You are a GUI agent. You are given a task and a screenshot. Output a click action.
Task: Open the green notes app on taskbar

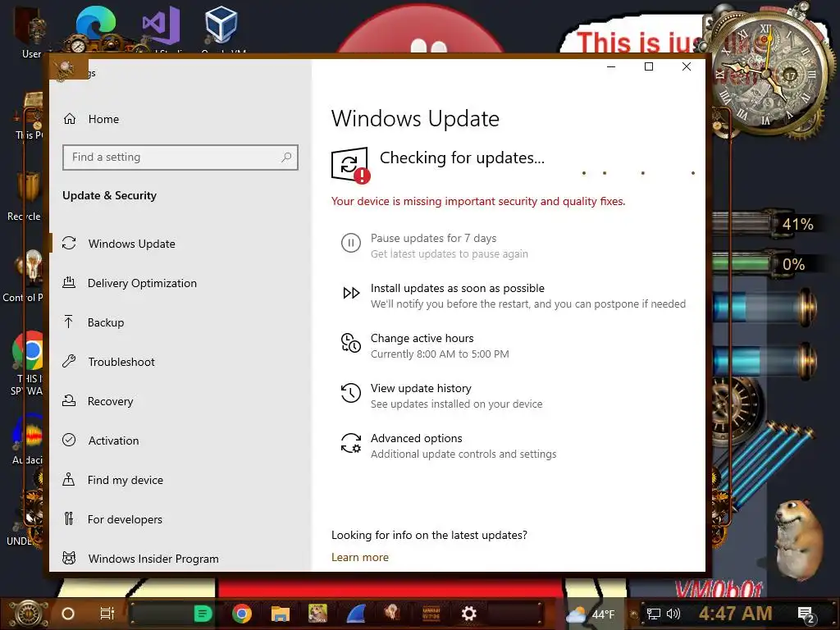click(203, 614)
